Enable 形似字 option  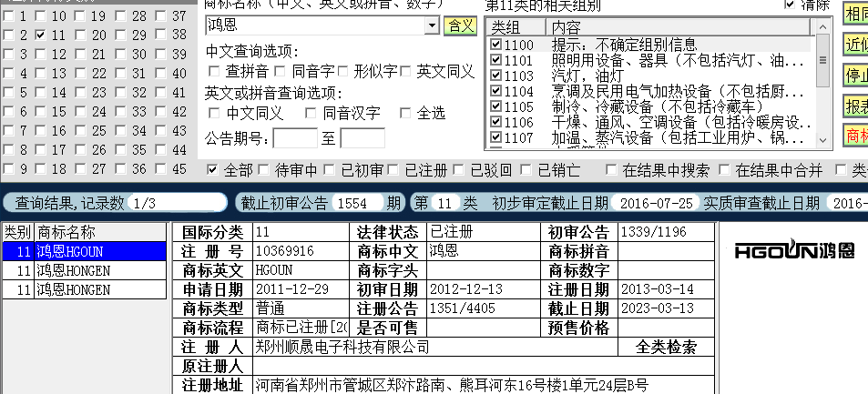coord(343,71)
